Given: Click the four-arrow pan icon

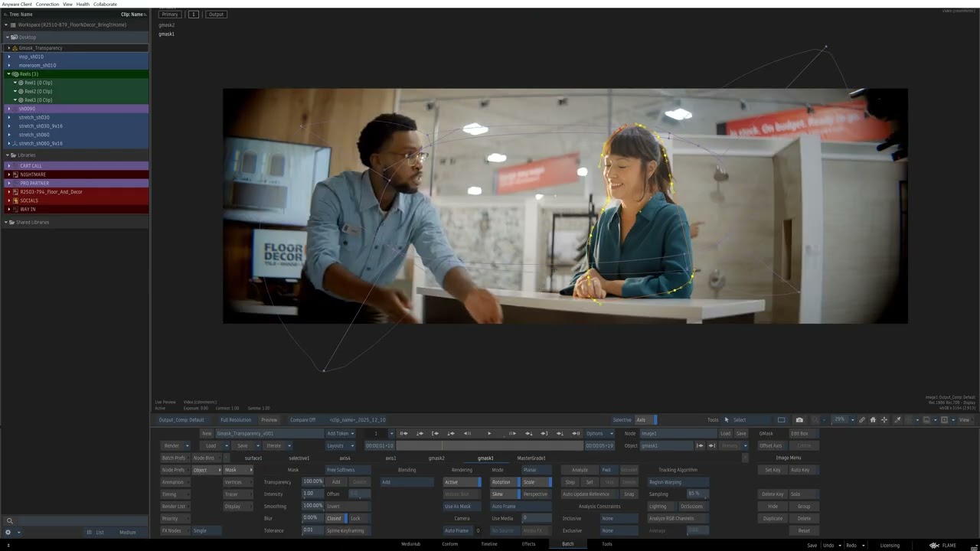Looking at the screenshot, I should [884, 419].
